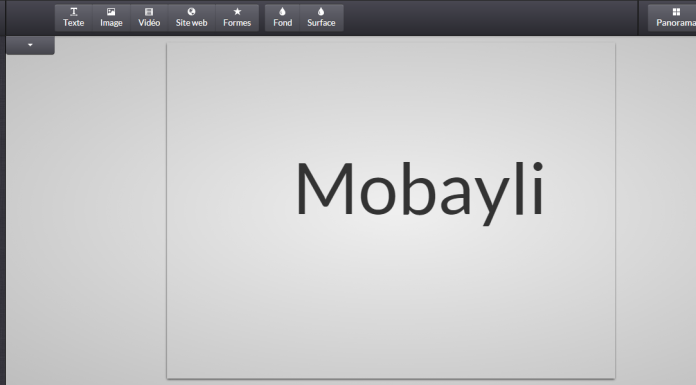This screenshot has width=696, height=385.
Task: Click empty area of the slide canvas
Action: coord(391,311)
